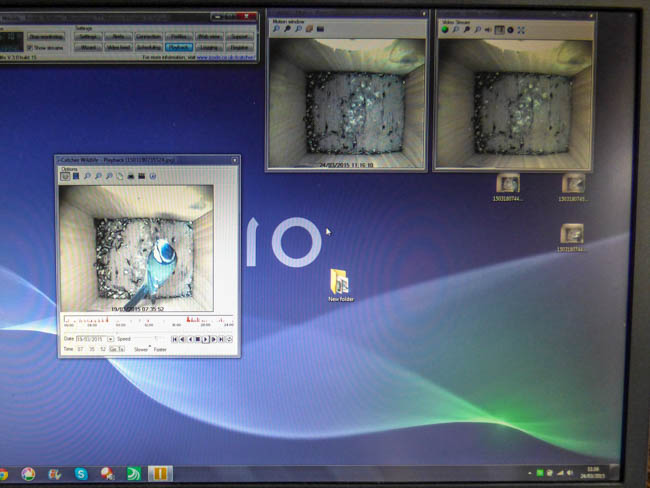The width and height of the screenshot is (650, 488).
Task: Show hidden icons in the system tray
Action: [x=530, y=473]
